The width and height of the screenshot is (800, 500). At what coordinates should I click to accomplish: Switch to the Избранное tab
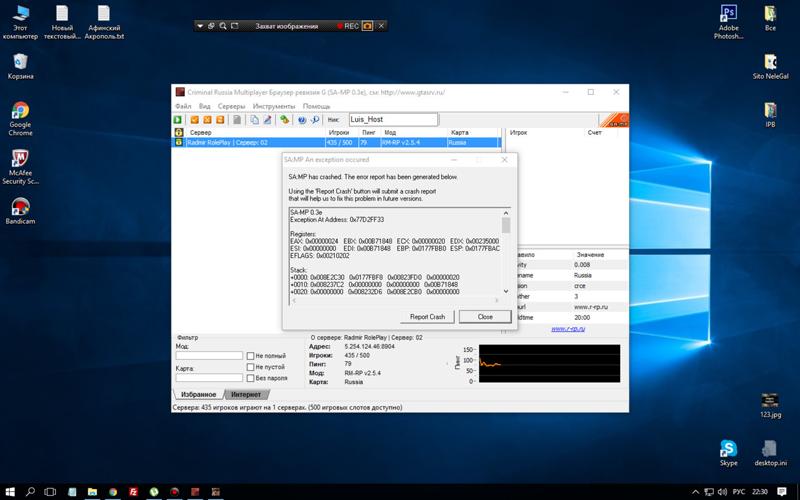[198, 394]
